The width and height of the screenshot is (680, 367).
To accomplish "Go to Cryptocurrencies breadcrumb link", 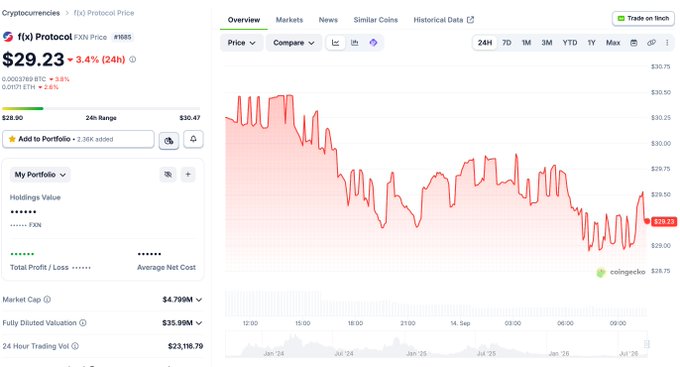I will coord(31,13).
